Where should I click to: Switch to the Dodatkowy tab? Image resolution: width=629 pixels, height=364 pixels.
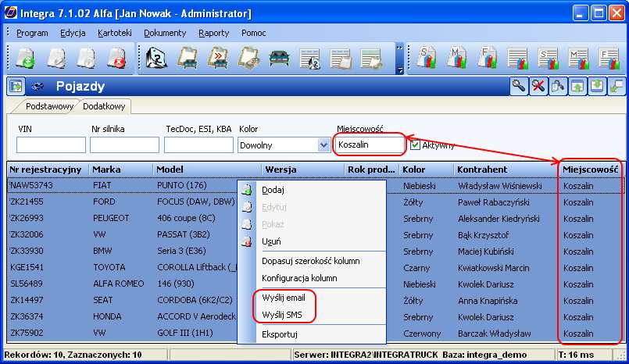pos(104,106)
